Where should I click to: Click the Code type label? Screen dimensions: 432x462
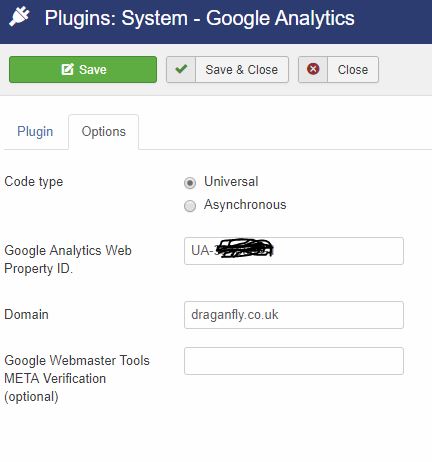pyautogui.click(x=34, y=182)
